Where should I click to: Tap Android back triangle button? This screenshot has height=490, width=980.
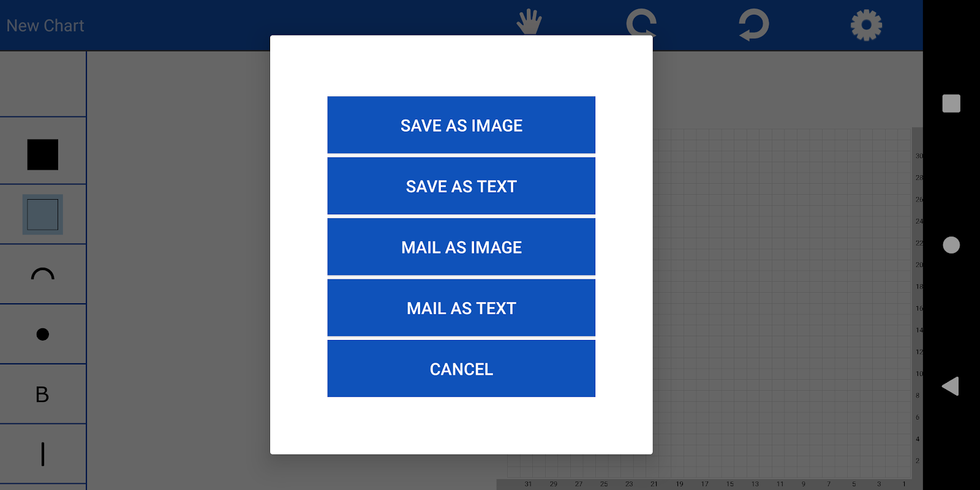[x=950, y=386]
